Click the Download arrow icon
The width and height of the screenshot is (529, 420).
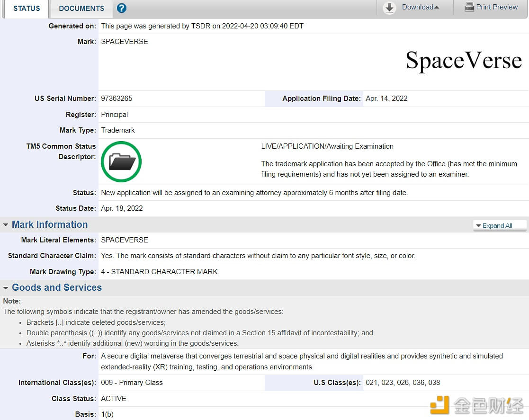(x=389, y=8)
